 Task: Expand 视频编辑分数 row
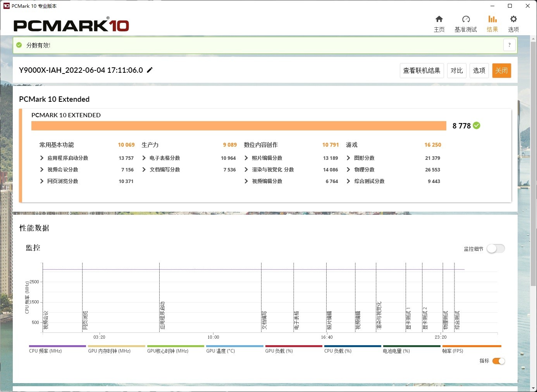[246, 181]
